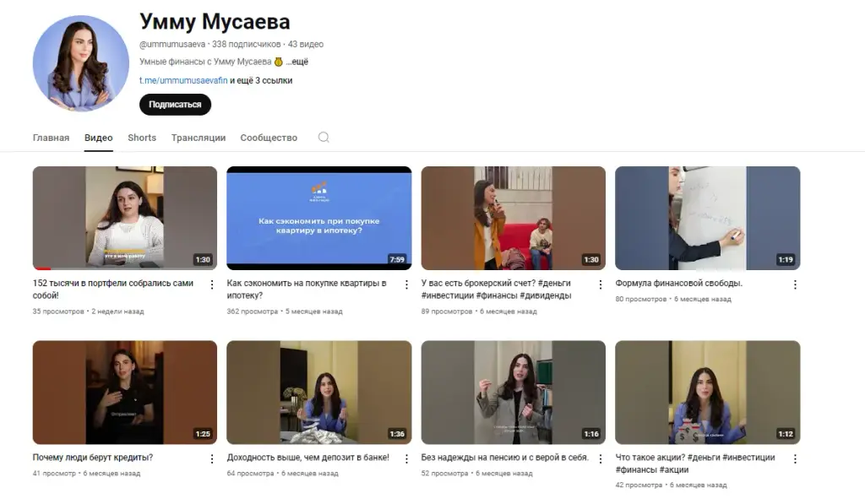Open more options for 'Что такое акции?' video
Image resolution: width=865 pixels, height=504 pixels.
(x=795, y=458)
